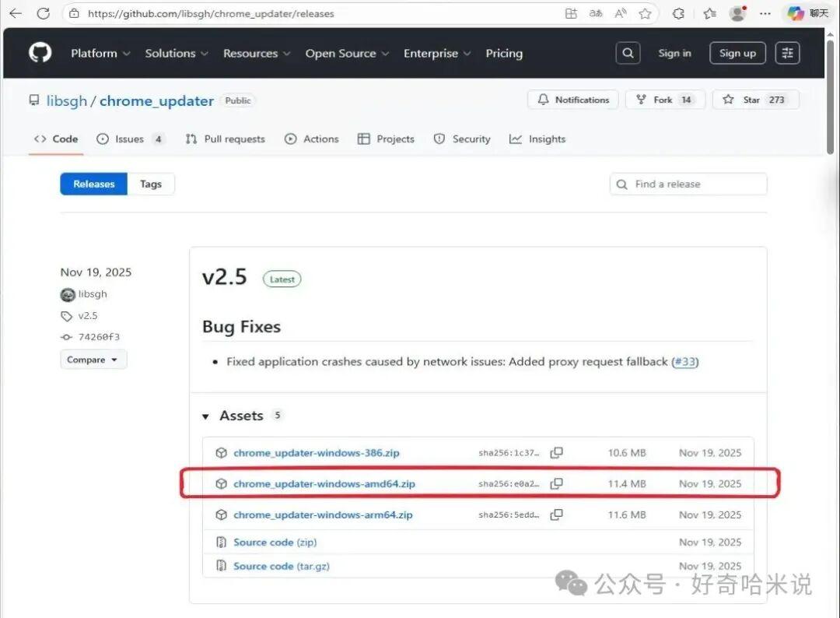Click the browser refresh icon
Image resolution: width=840 pixels, height=618 pixels.
coord(44,13)
